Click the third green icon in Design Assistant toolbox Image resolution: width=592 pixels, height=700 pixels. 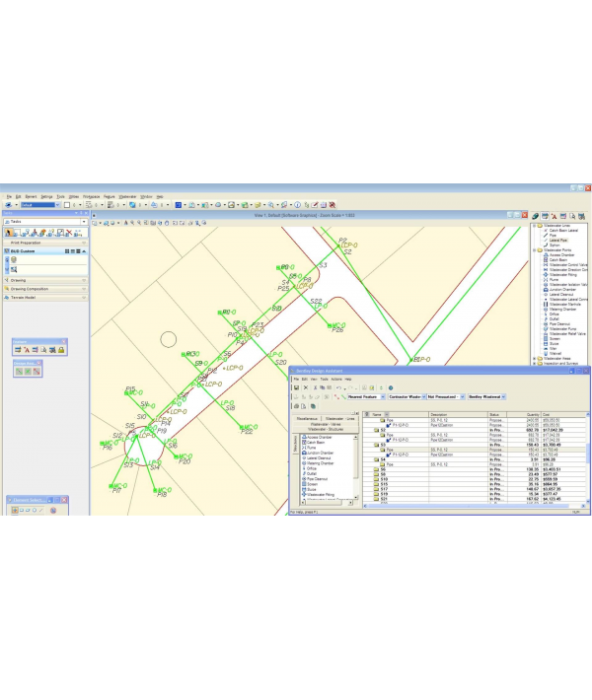[37, 371]
